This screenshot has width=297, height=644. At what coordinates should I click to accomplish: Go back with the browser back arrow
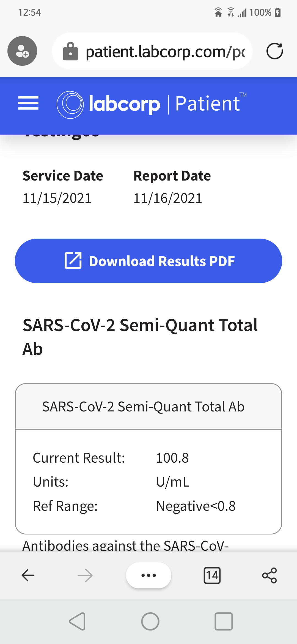click(28, 575)
